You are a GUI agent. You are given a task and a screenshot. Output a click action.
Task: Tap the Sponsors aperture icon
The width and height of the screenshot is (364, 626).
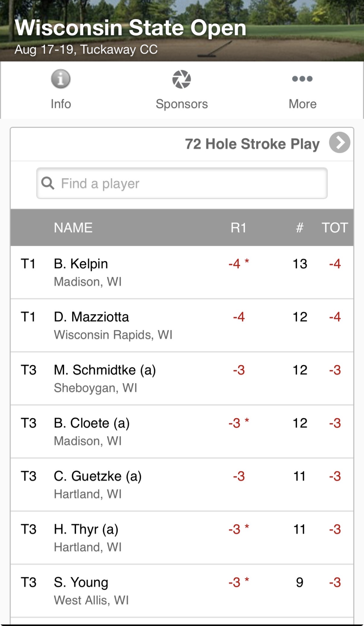(182, 79)
